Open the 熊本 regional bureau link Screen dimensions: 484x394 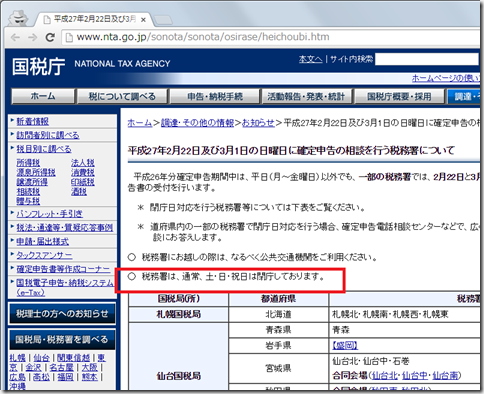point(90,377)
